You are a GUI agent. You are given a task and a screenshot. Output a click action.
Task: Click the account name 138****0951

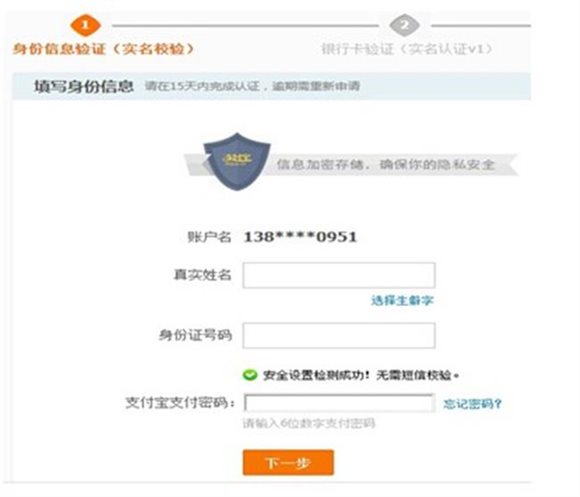tap(300, 237)
